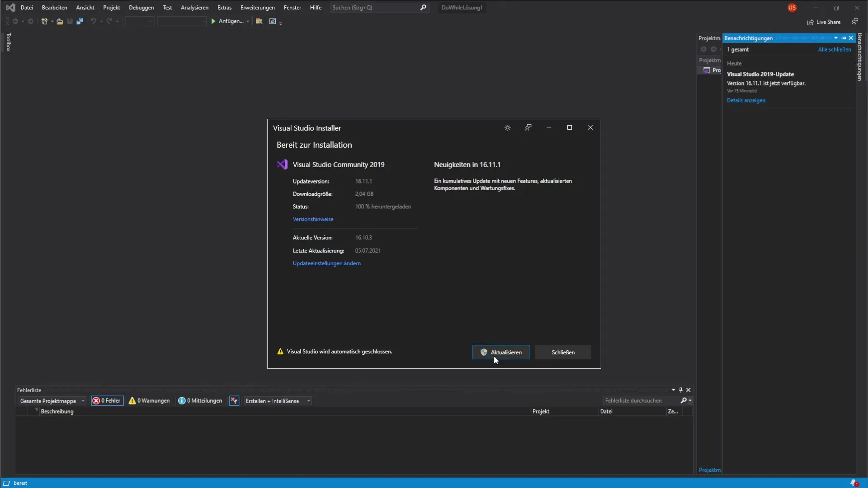Open toolbar overflow options arrow

tap(281, 23)
